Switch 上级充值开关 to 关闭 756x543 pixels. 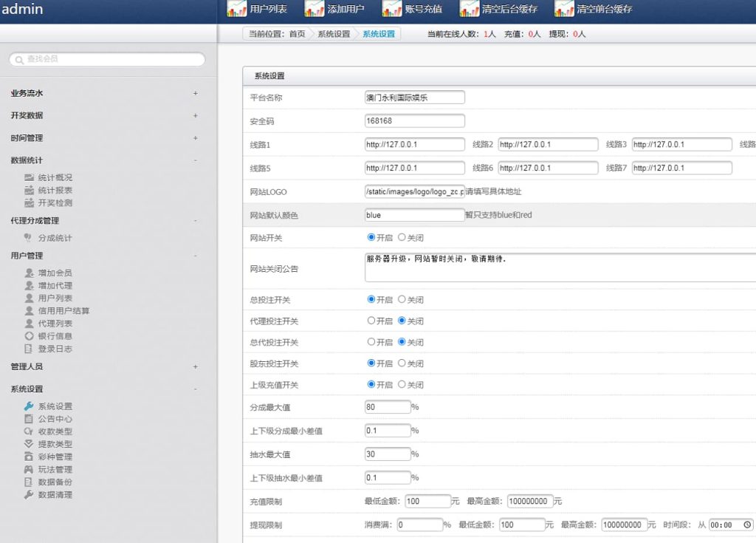(404, 384)
